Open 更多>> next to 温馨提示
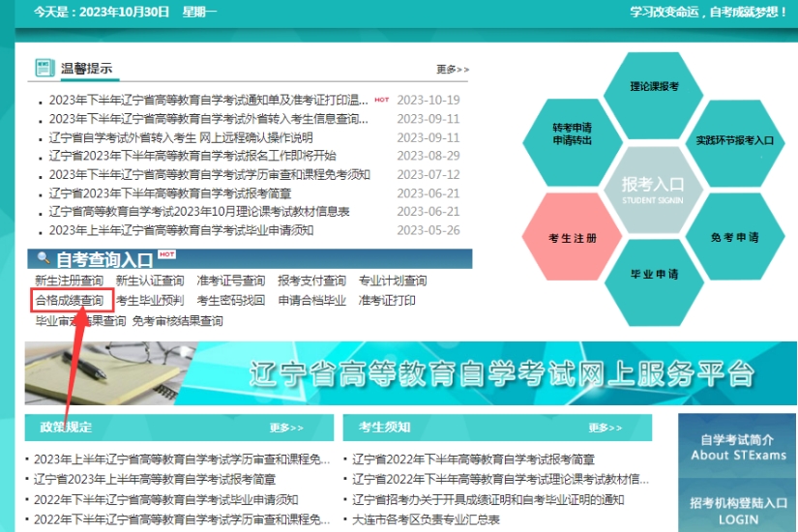Screen dimensions: 798x532 click(453, 70)
